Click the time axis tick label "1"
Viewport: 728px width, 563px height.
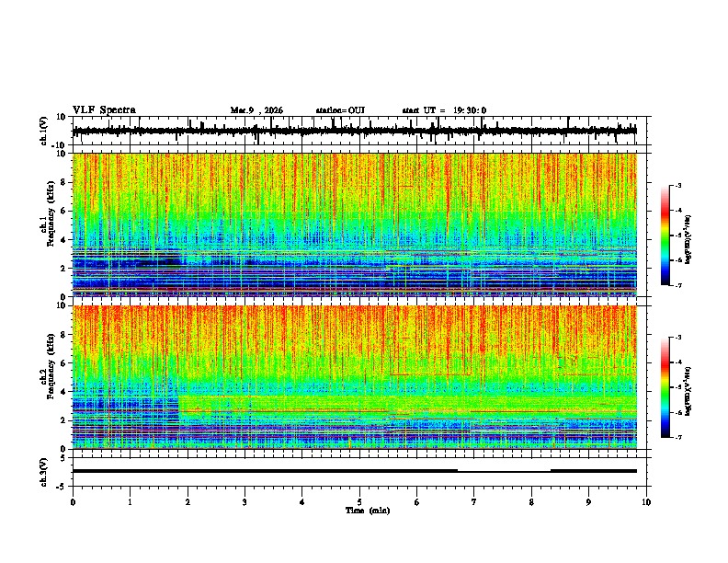pyautogui.click(x=130, y=502)
